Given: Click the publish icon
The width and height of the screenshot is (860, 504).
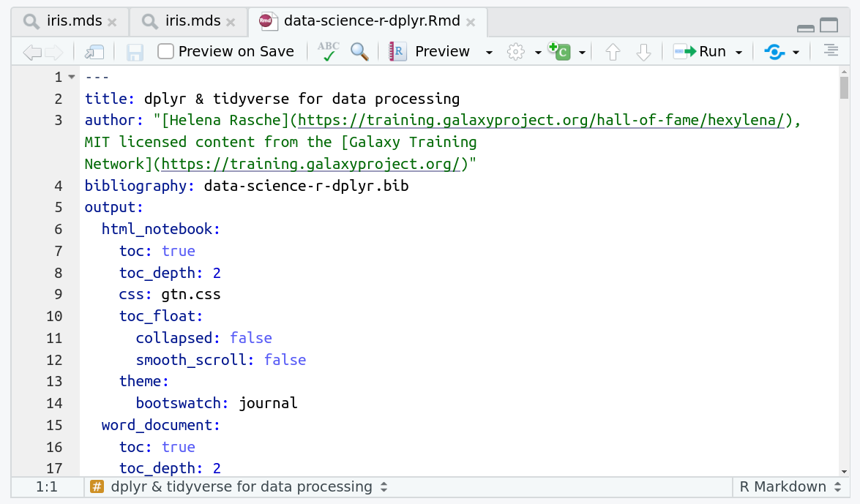Looking at the screenshot, I should (774, 52).
